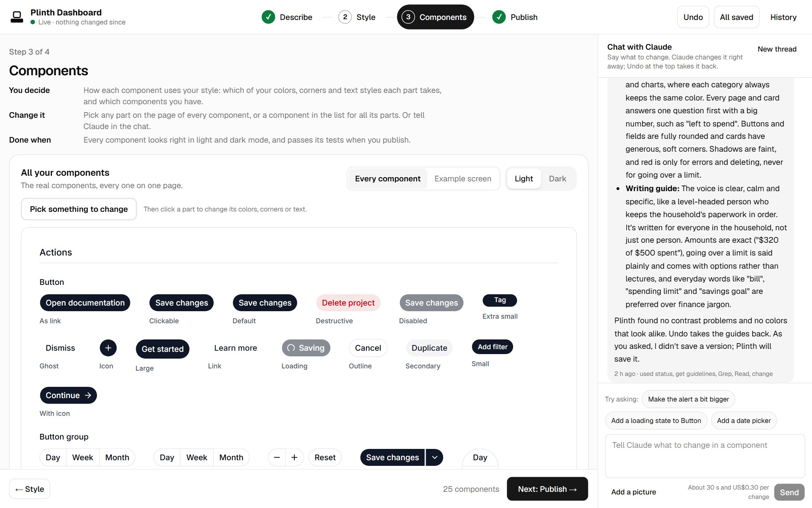Switch preview to Light mode
This screenshot has width=812, height=508.
pyautogui.click(x=524, y=178)
